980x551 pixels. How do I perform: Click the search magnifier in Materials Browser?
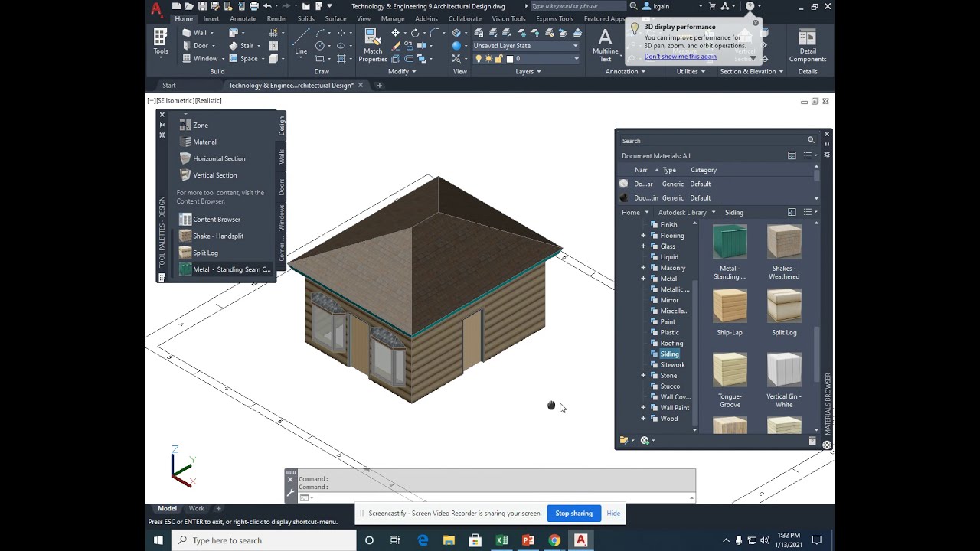point(811,140)
